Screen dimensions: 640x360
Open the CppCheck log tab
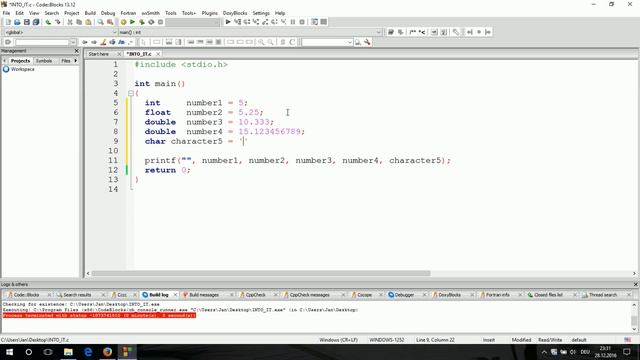coord(255,295)
